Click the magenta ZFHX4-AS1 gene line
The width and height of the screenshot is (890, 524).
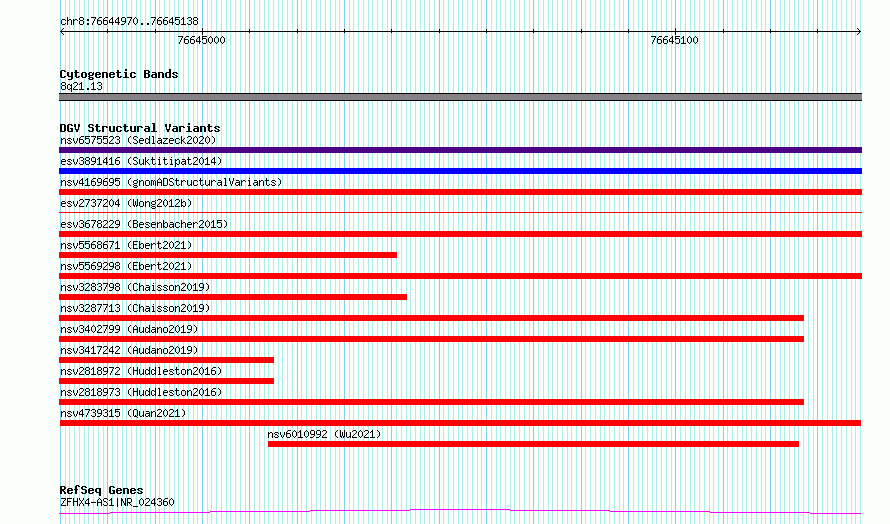click(460, 512)
